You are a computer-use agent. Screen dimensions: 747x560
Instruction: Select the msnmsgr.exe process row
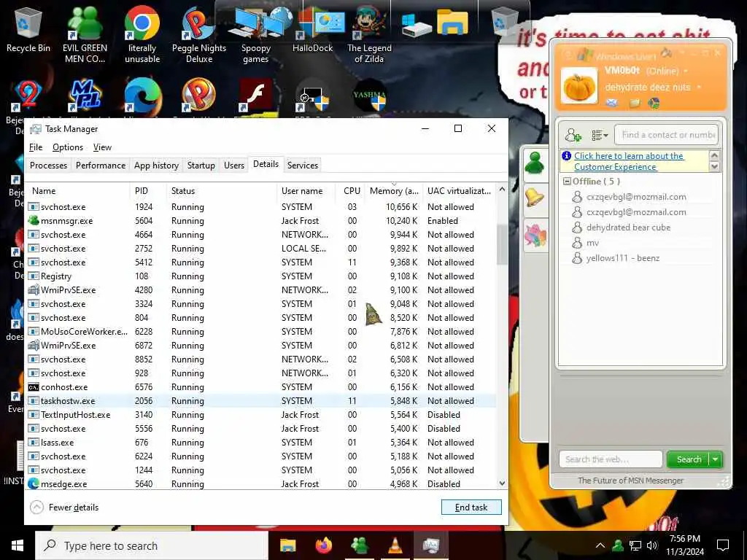click(260, 220)
